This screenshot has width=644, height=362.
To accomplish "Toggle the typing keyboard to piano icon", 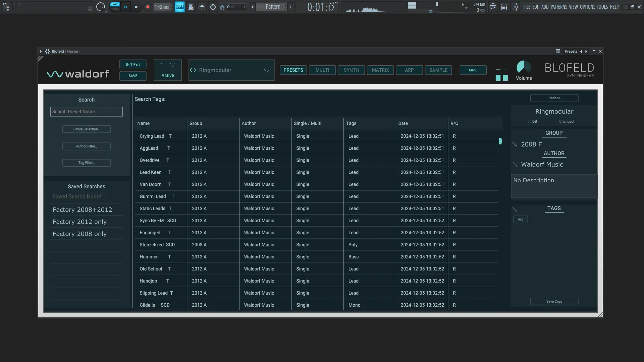I will tap(180, 7).
